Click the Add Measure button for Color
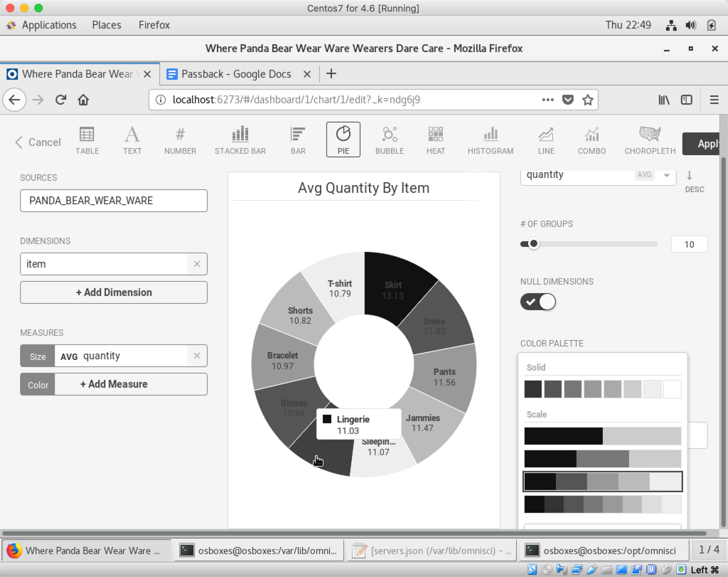 tap(114, 384)
